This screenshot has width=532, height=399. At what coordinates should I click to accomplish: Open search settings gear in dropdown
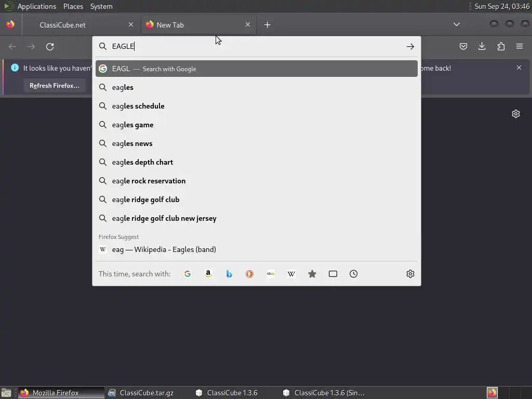click(x=410, y=274)
